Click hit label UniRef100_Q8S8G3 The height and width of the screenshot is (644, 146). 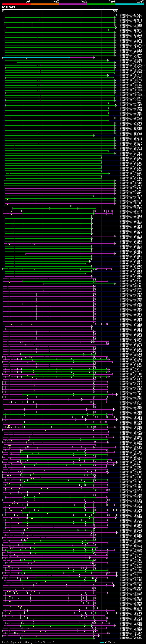tap(131, 286)
